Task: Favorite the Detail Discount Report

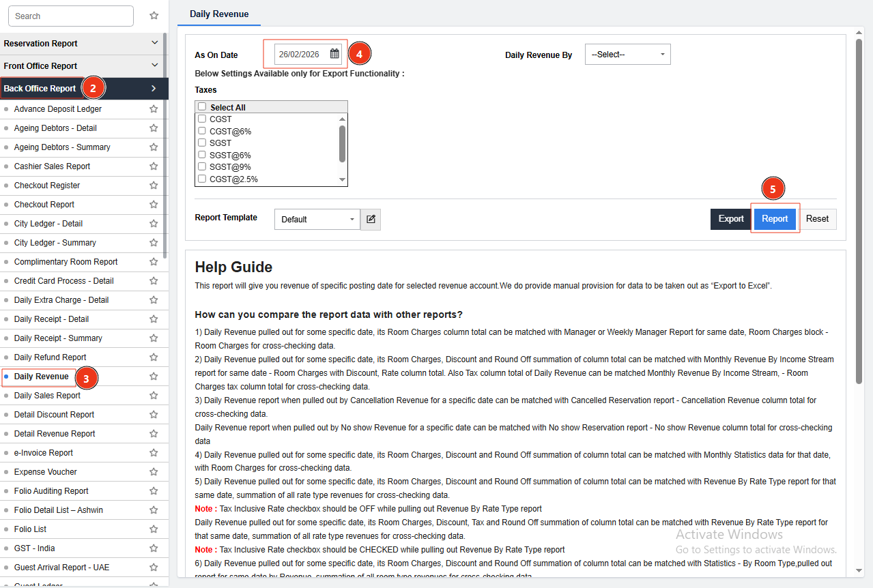Action: (x=154, y=415)
